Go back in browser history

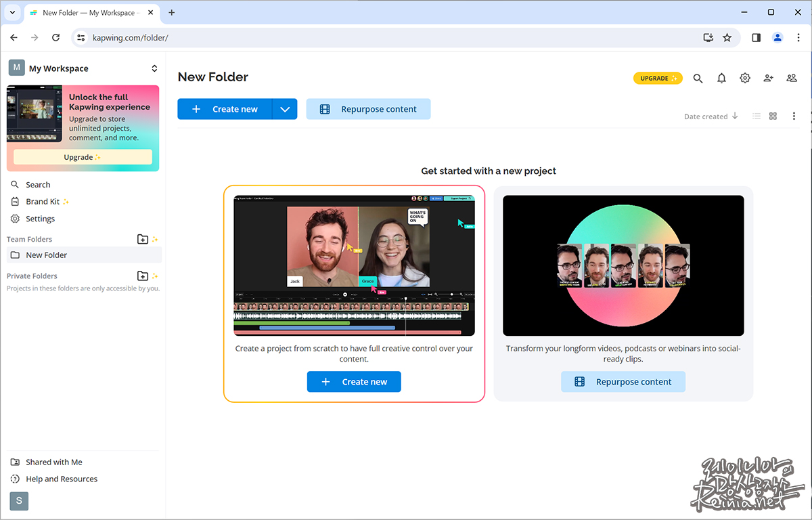coord(14,38)
